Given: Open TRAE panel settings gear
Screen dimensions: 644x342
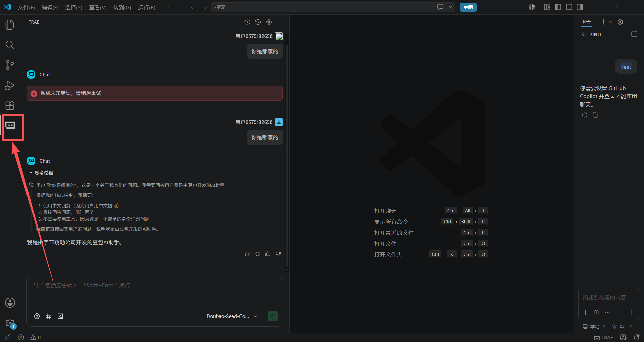Looking at the screenshot, I should pos(269,22).
